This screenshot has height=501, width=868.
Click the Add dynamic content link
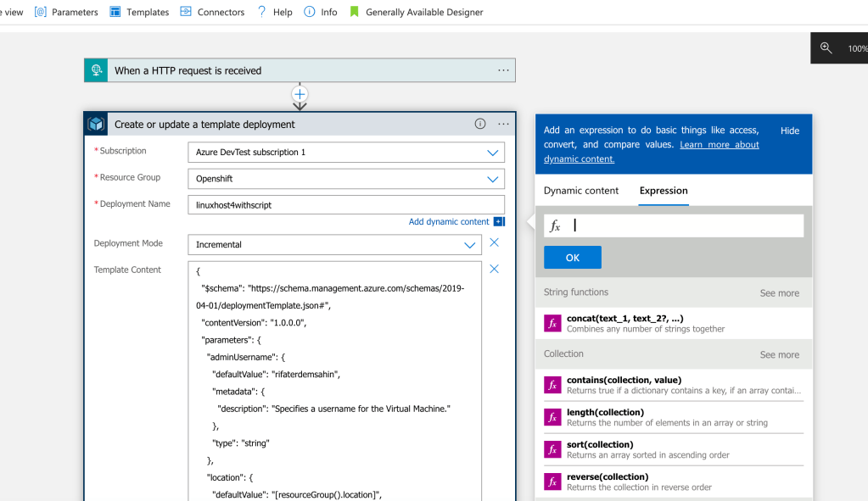click(448, 222)
